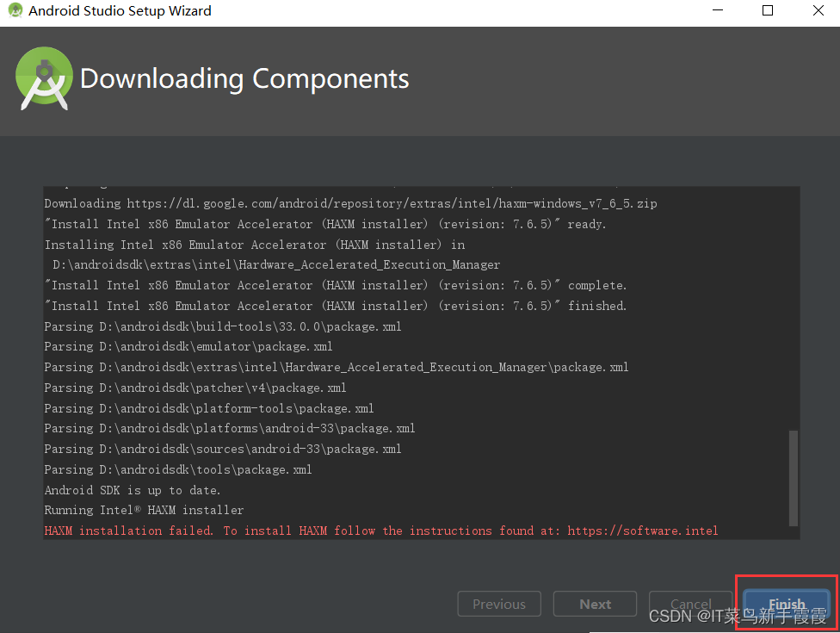Click the sources\android-33 package.xml line

[222, 449]
